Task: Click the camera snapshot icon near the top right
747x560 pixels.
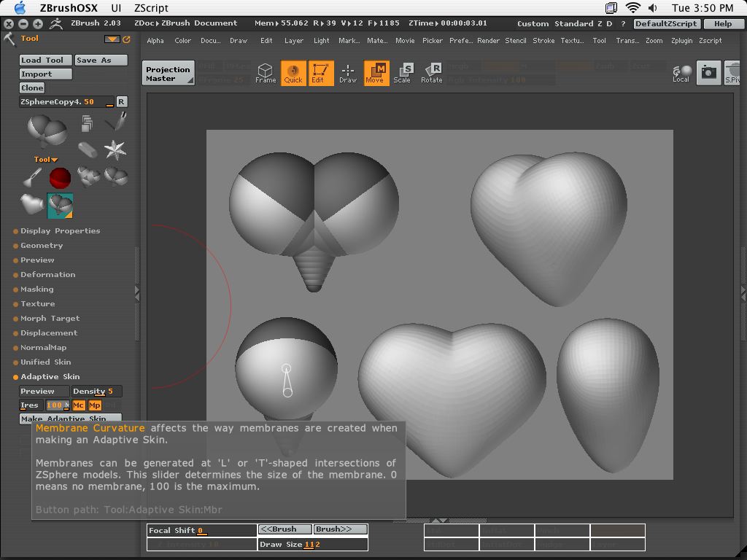Action: click(708, 73)
